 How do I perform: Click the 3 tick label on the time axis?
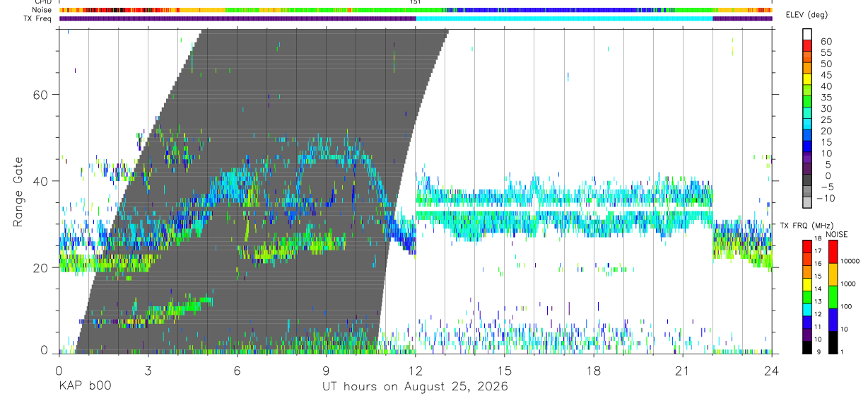pos(148,371)
